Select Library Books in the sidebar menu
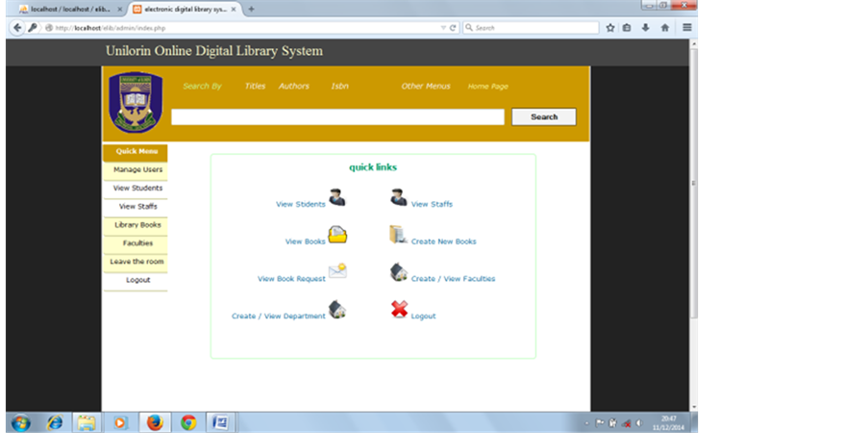 [137, 225]
